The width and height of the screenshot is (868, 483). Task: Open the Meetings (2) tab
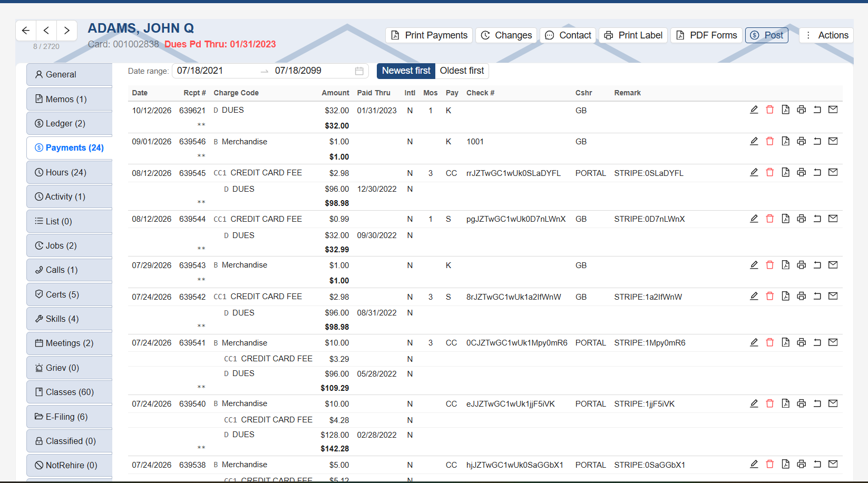[x=69, y=343]
